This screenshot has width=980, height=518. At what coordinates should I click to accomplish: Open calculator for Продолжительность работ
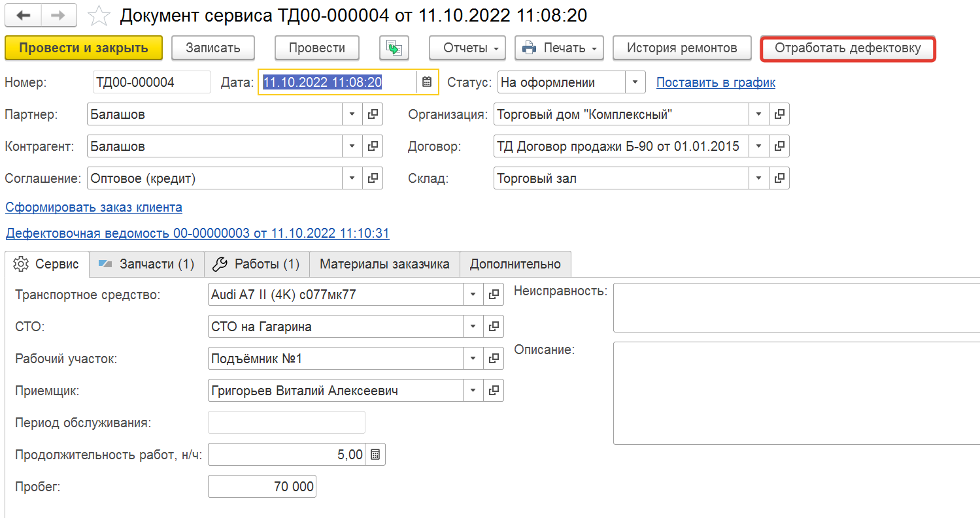[x=375, y=455]
